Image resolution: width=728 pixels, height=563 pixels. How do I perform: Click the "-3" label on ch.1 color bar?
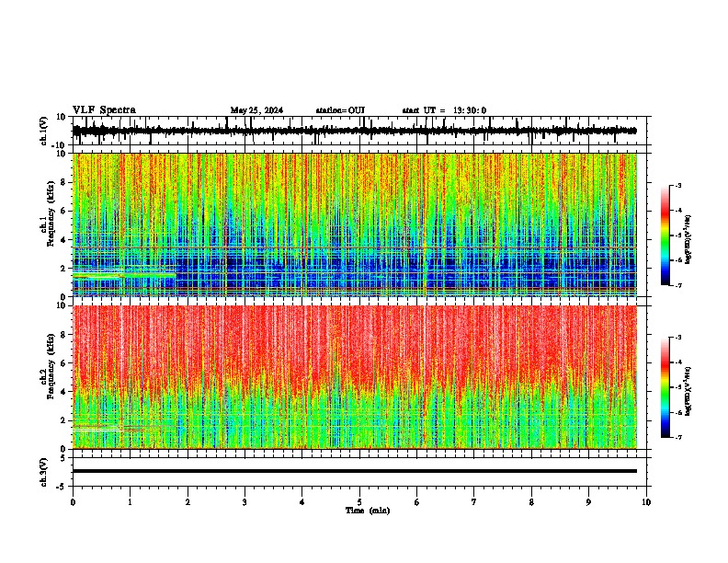click(x=677, y=185)
